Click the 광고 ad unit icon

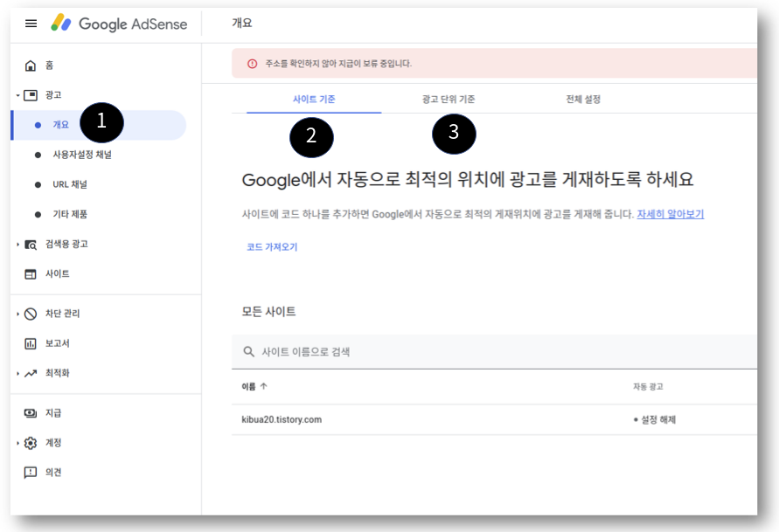31,95
